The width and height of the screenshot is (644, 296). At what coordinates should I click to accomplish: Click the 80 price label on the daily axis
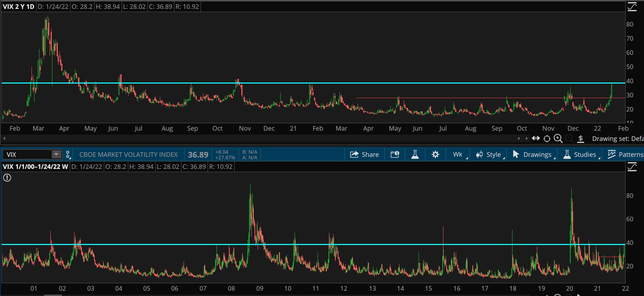pos(630,24)
